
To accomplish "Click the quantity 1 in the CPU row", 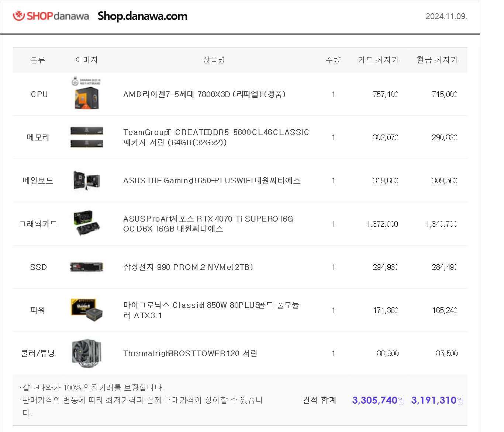I will 333,94.
